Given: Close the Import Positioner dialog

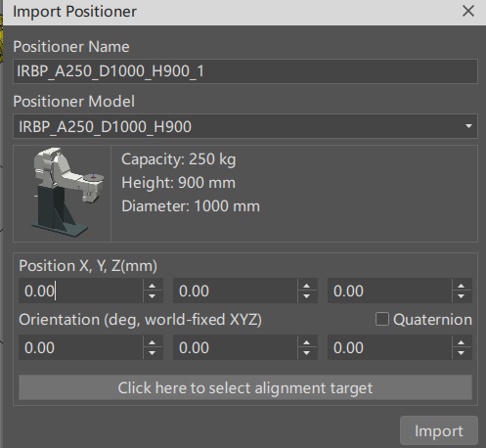Looking at the screenshot, I should coord(468,12).
